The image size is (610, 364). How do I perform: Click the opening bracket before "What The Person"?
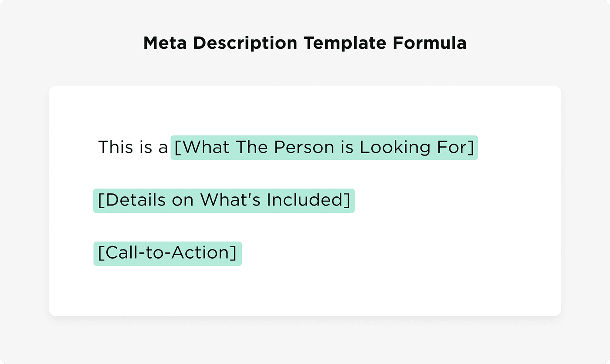click(x=177, y=148)
